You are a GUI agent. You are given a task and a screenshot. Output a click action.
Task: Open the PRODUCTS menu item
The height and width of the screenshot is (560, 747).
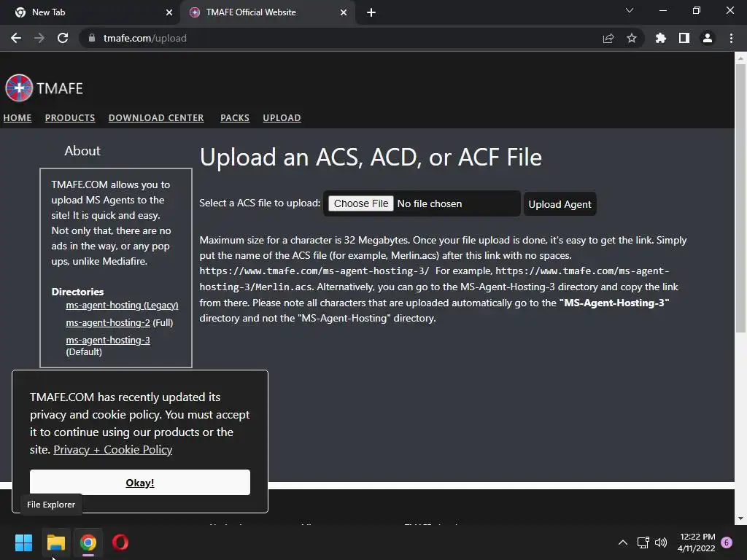70,117
